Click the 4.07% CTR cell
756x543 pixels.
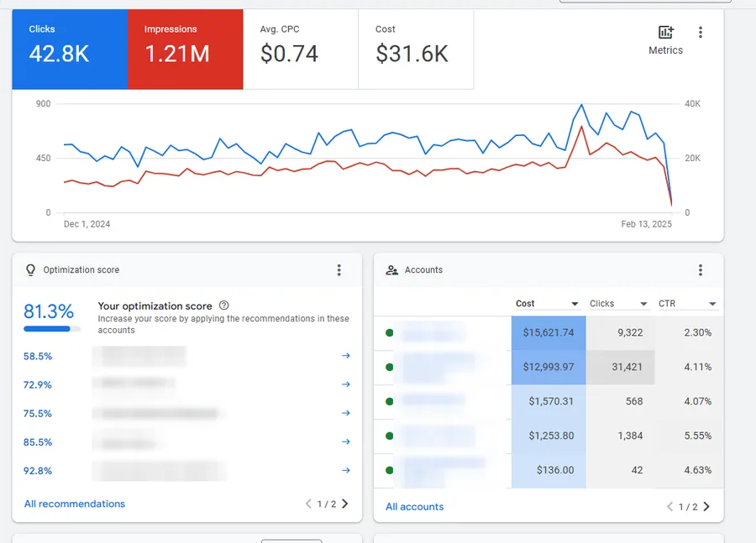[689, 401]
